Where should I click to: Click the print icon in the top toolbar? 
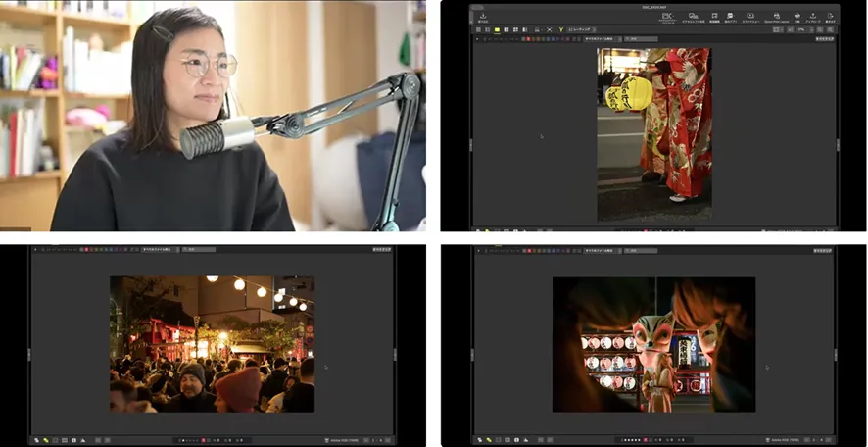pyautogui.click(x=796, y=18)
